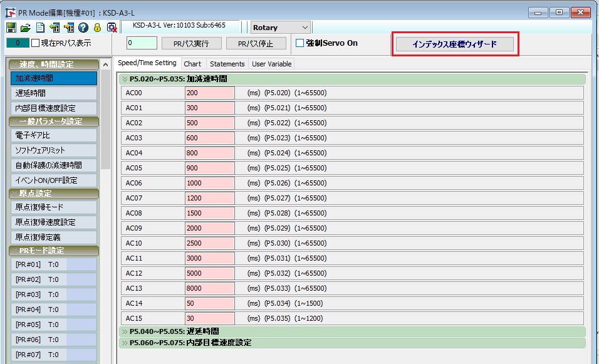The image size is (599, 364).
Task: Switch to the Chart tab
Action: (x=192, y=64)
